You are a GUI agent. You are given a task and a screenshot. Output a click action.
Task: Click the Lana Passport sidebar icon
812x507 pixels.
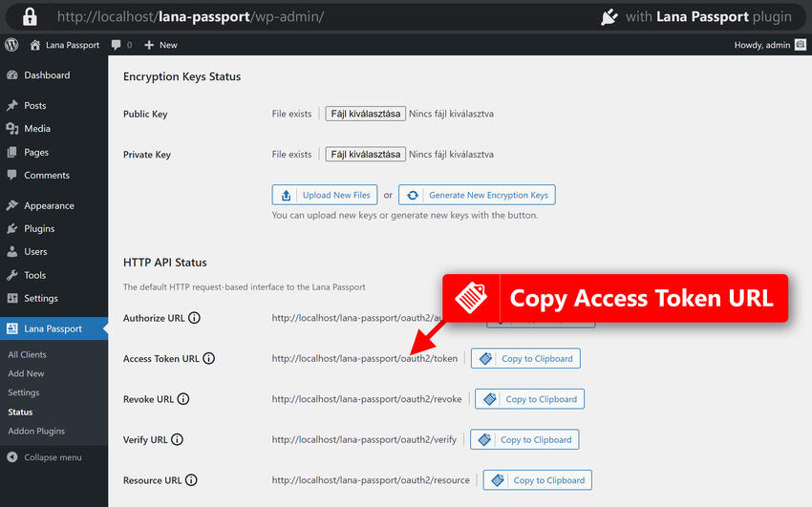[12, 328]
